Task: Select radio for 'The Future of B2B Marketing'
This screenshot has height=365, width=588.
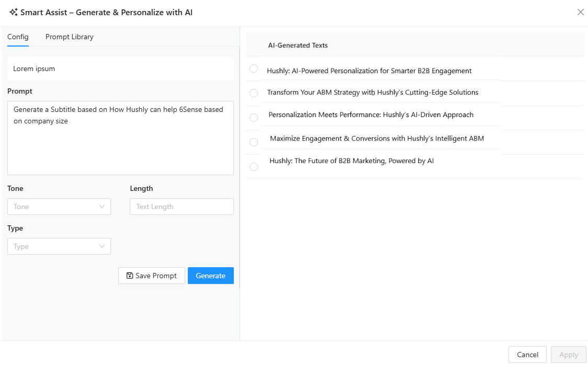Action: coord(254,167)
